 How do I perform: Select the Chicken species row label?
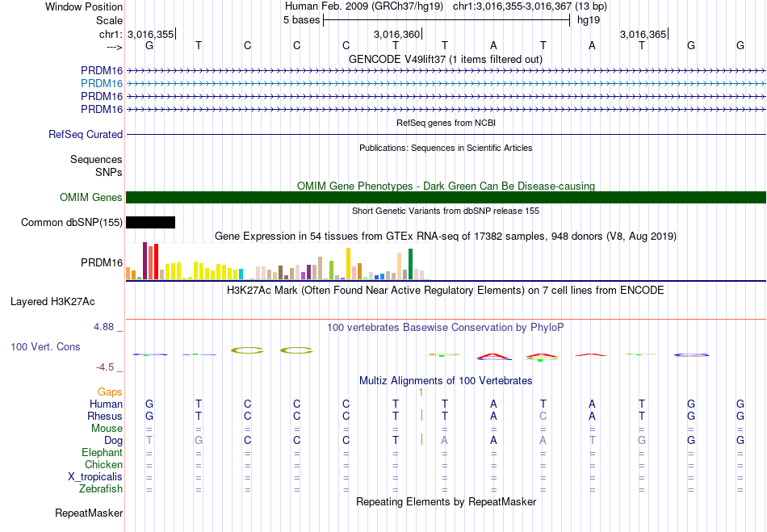click(103, 464)
